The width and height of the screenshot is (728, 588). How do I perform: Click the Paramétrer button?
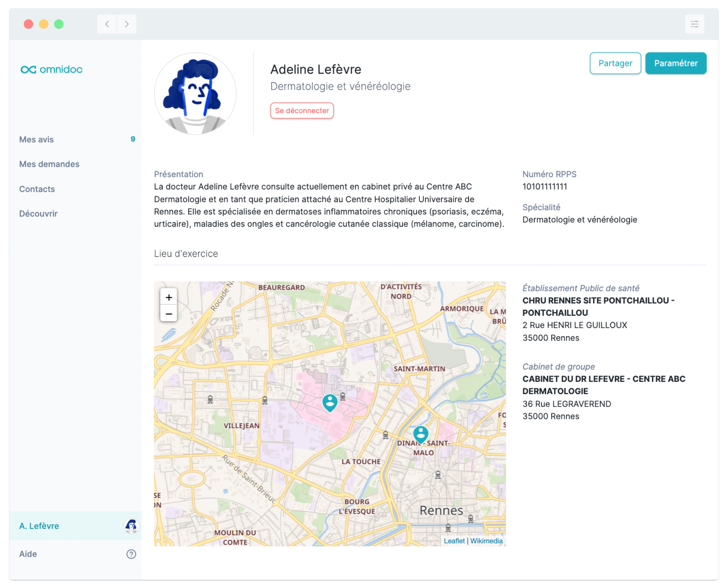tap(676, 63)
